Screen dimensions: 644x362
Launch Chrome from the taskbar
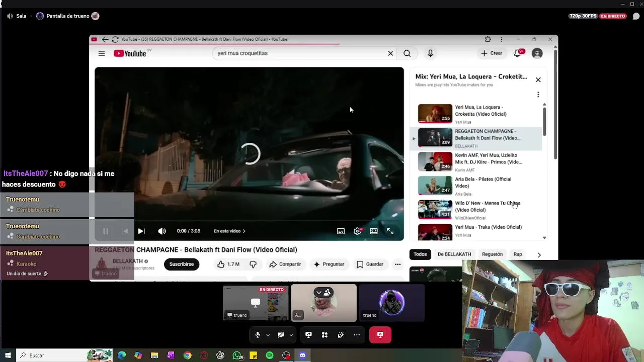click(x=188, y=355)
